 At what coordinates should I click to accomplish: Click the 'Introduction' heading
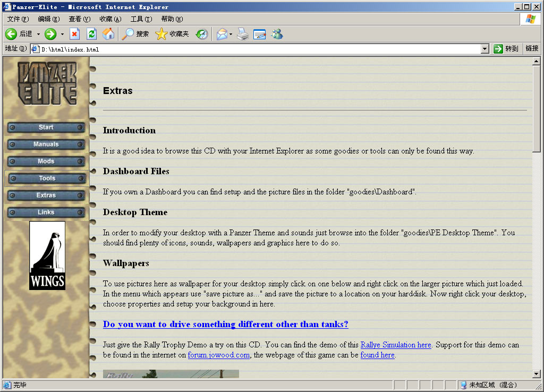coord(129,130)
